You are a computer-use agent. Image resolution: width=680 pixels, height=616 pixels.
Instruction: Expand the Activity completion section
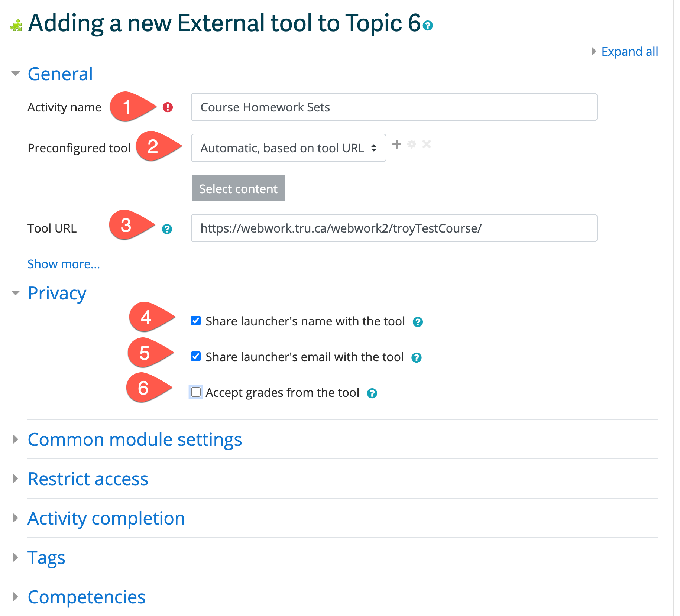pyautogui.click(x=106, y=518)
